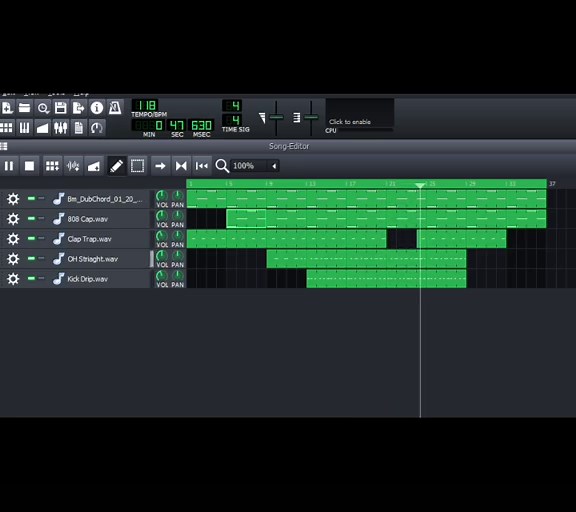Open the gear menu of Kick Drip.wav track
576x512 pixels.
pos(13,279)
